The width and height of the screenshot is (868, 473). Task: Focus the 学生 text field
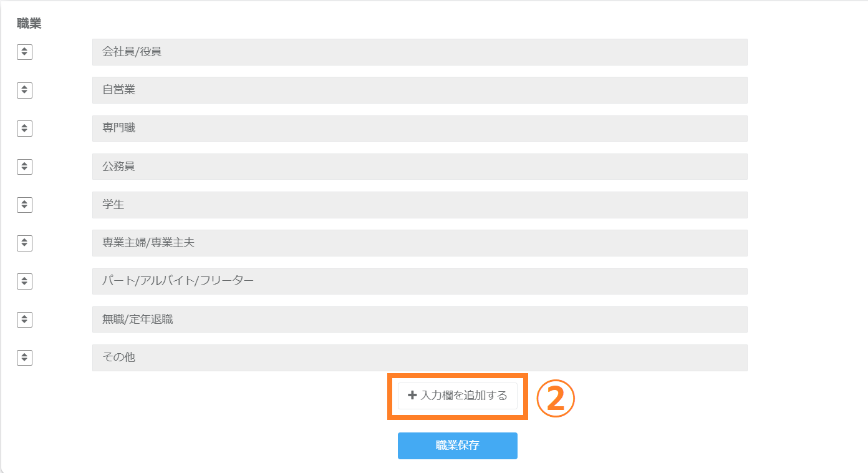(420, 205)
